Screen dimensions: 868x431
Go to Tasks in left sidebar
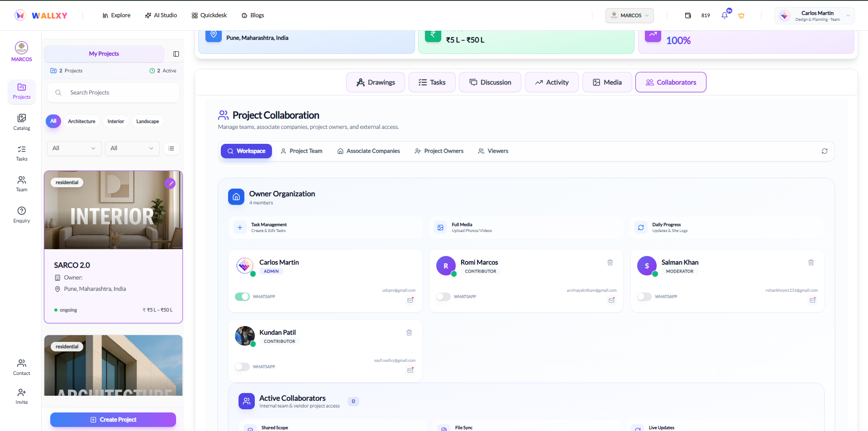coord(22,153)
